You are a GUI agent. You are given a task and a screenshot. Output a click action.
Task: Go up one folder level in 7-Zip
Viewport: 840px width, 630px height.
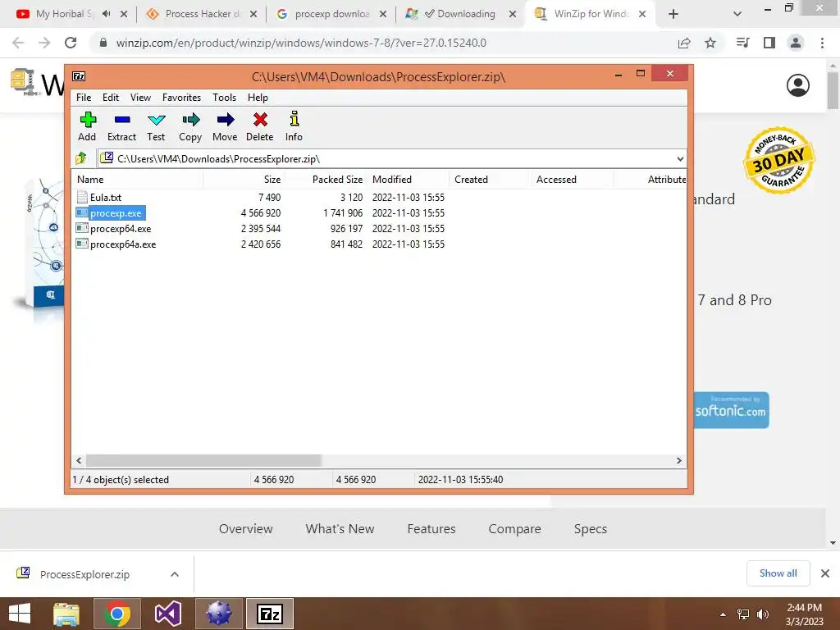click(x=81, y=158)
